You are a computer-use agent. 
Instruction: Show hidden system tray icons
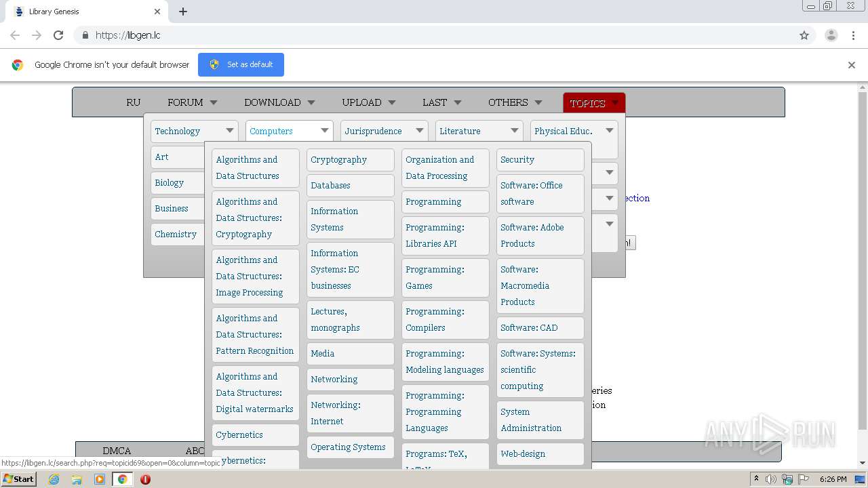pos(756,479)
